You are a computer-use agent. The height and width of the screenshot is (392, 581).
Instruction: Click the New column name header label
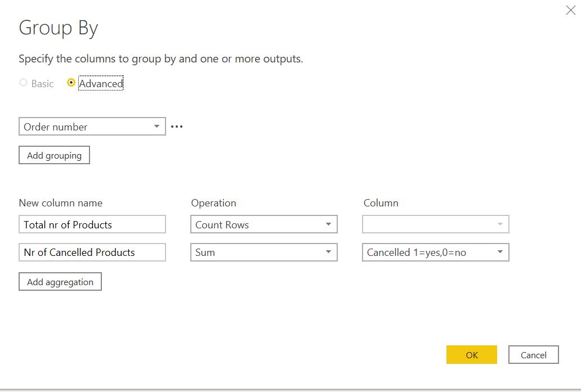pos(61,203)
